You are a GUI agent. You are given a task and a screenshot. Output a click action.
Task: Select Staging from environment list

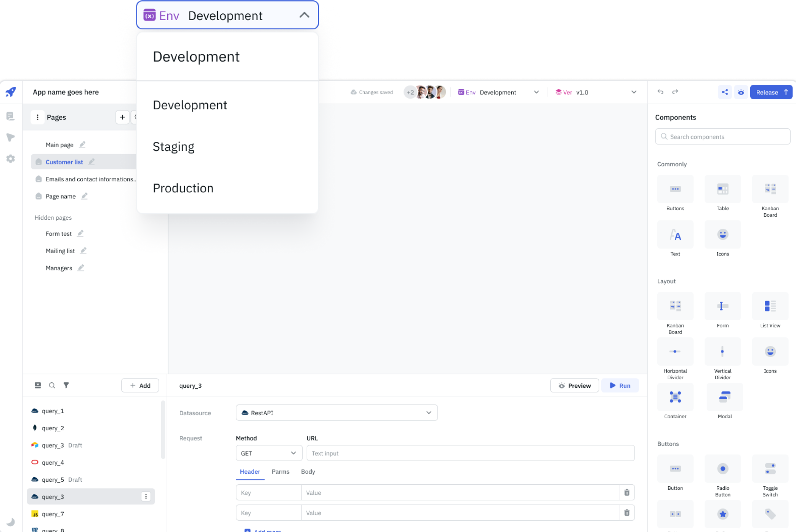pos(174,147)
